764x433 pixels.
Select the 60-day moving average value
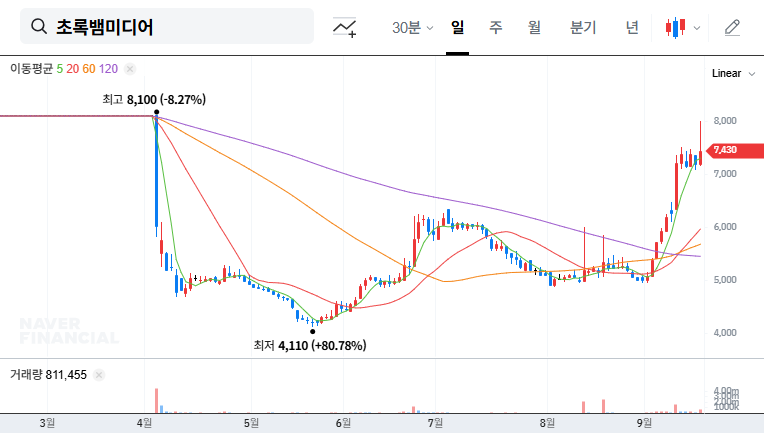point(89,69)
